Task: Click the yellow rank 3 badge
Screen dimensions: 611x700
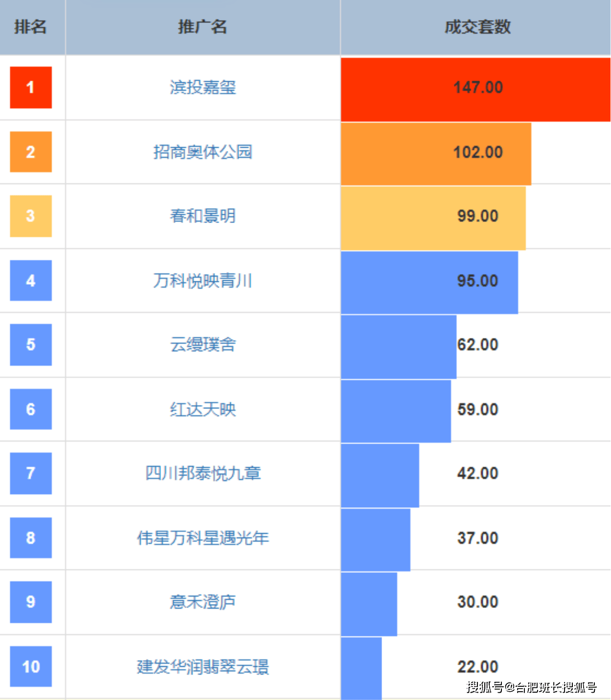Action: [31, 216]
